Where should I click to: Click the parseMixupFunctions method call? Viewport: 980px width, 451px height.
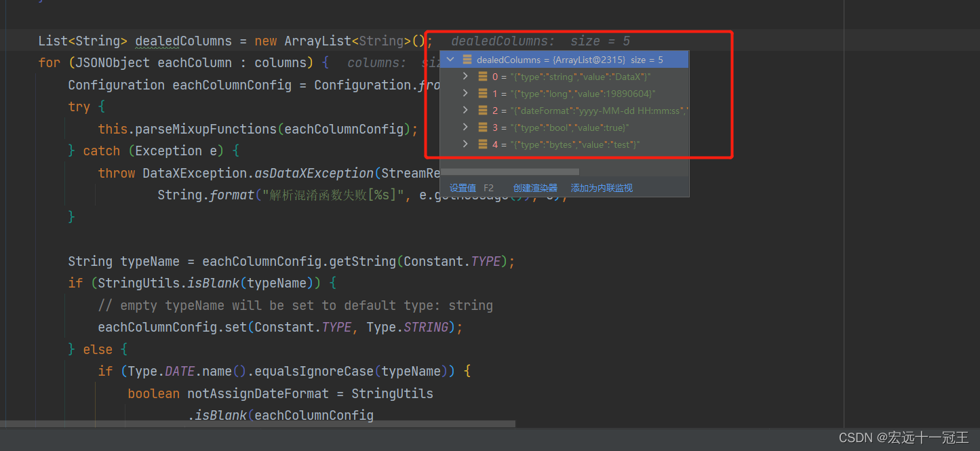pos(206,129)
